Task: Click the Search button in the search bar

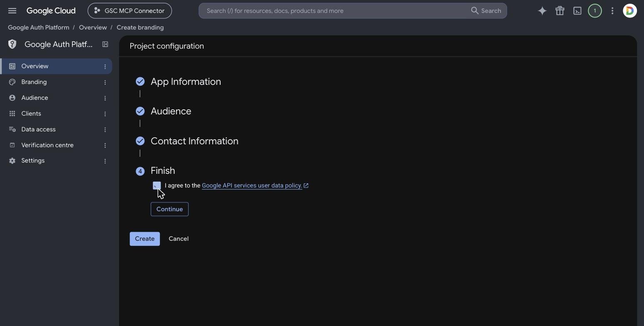Action: click(x=486, y=11)
